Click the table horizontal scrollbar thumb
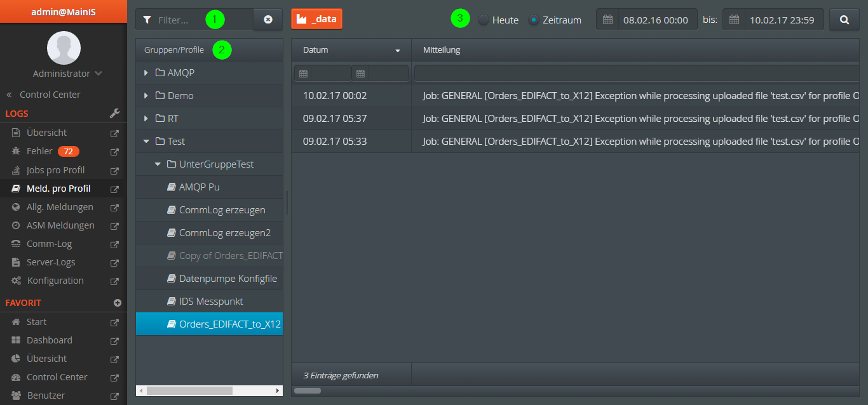Image resolution: width=868 pixels, height=405 pixels. coord(308,390)
